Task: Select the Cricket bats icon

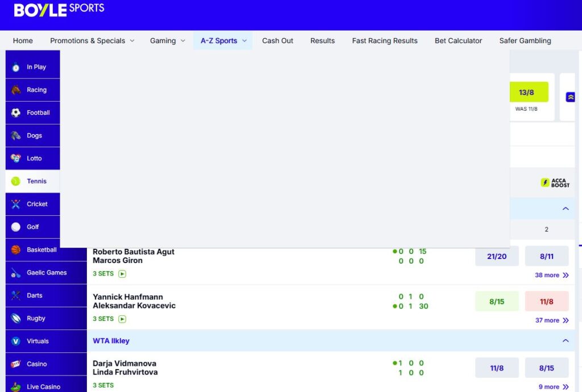Action: point(15,204)
